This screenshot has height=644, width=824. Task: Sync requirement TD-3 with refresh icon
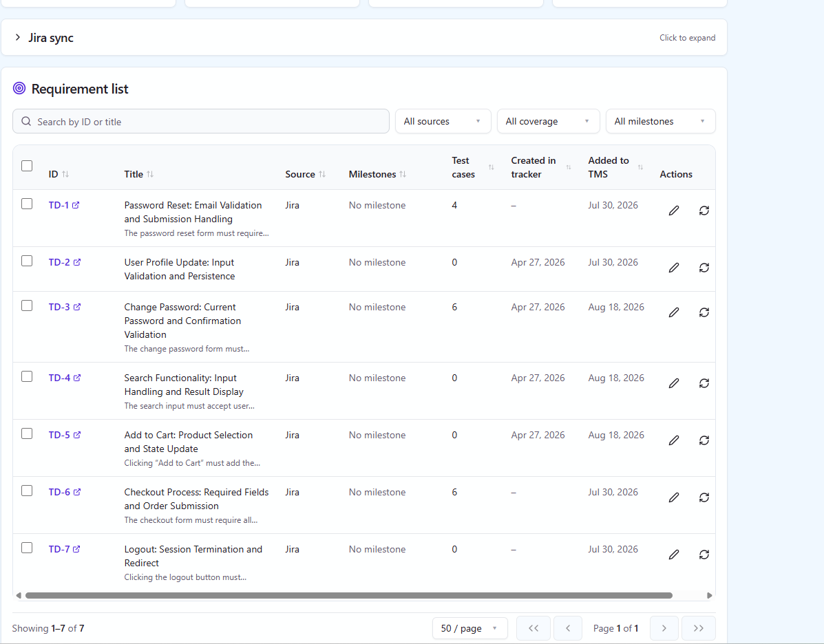click(704, 312)
